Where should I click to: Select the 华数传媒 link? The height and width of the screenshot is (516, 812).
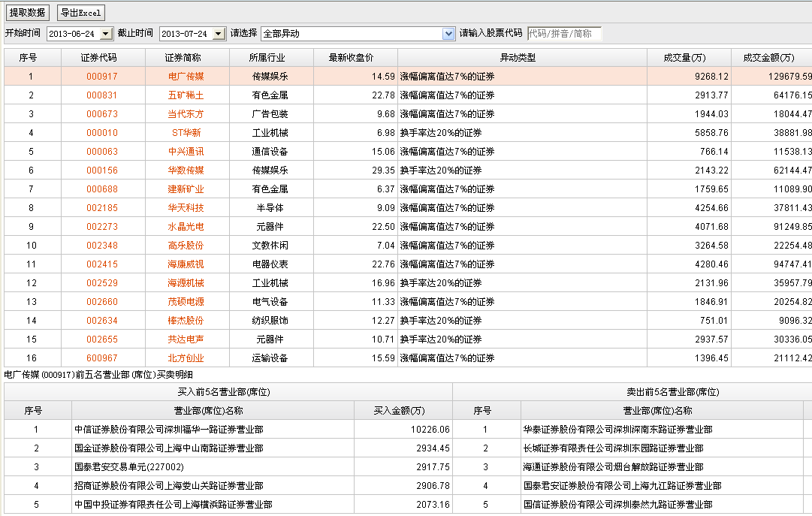[x=186, y=170]
